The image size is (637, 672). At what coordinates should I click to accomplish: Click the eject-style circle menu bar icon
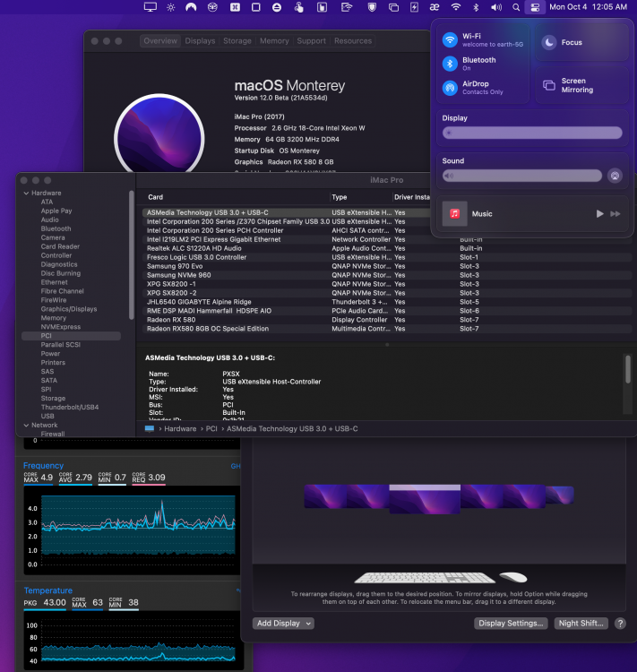click(277, 7)
